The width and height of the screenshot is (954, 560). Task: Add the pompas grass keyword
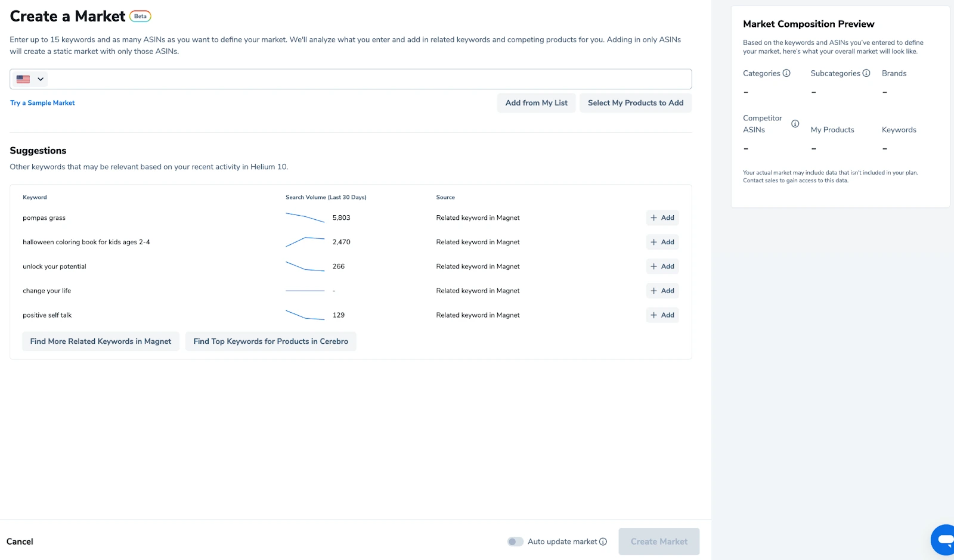click(662, 218)
